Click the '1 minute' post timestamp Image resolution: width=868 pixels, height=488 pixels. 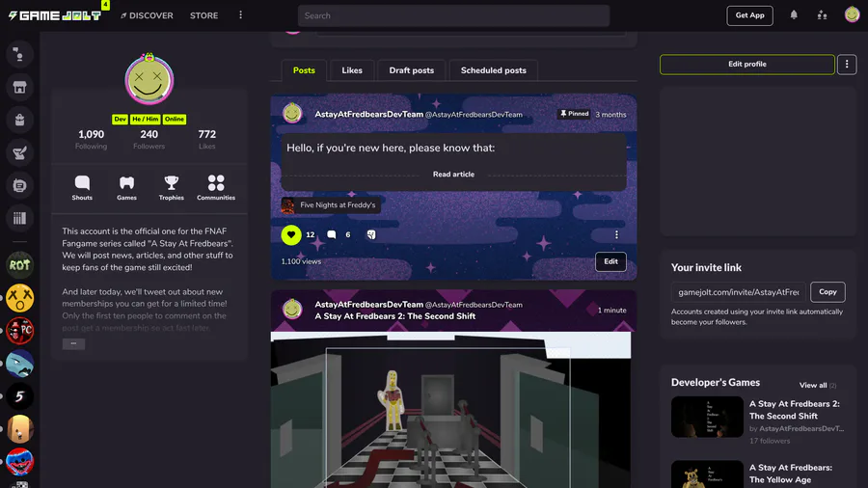coord(611,311)
